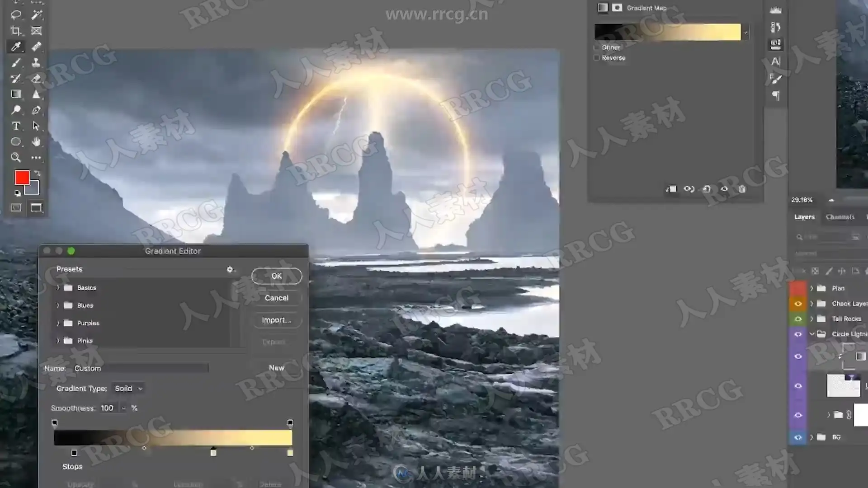Select the Hand tool
The width and height of the screenshot is (868, 488).
[36, 142]
